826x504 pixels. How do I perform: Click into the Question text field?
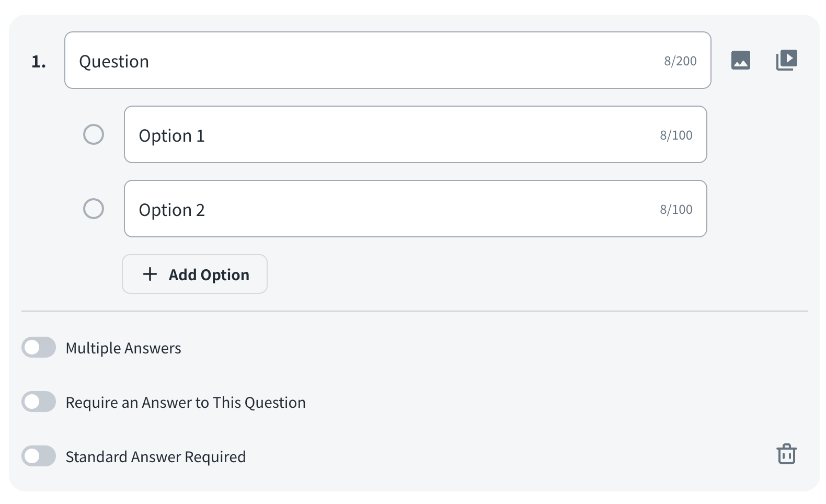(x=366, y=61)
